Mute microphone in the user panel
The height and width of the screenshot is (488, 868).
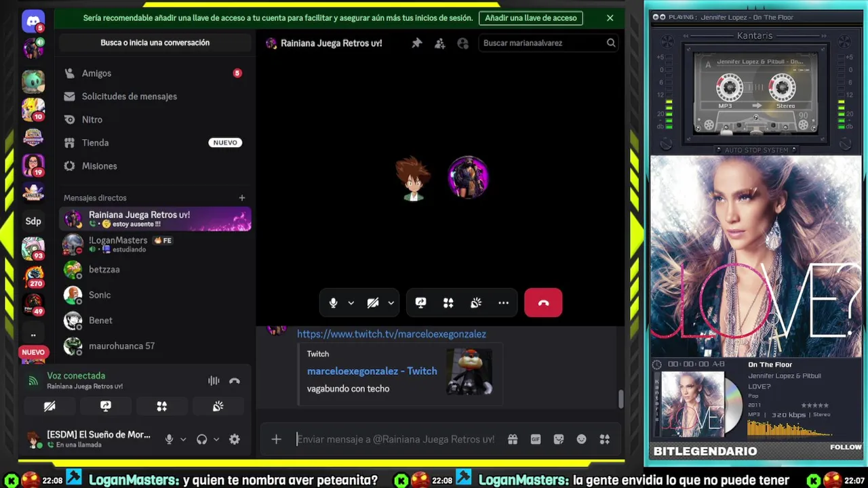(x=169, y=439)
